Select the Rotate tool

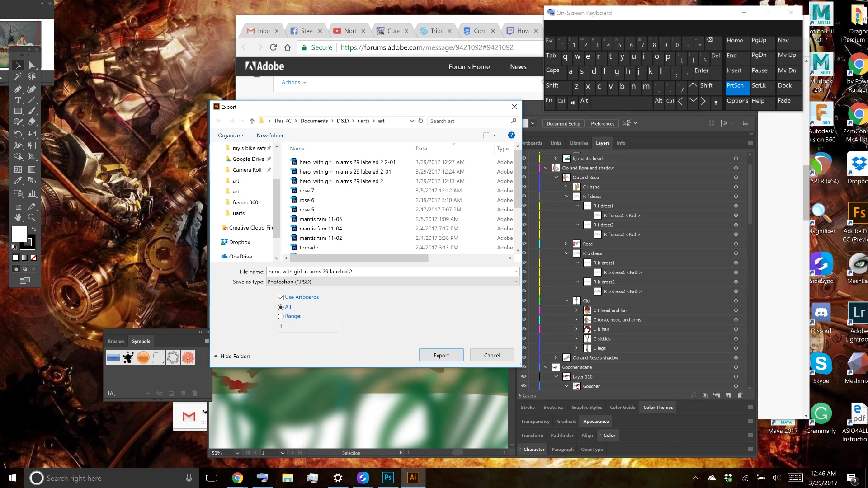pyautogui.click(x=18, y=134)
